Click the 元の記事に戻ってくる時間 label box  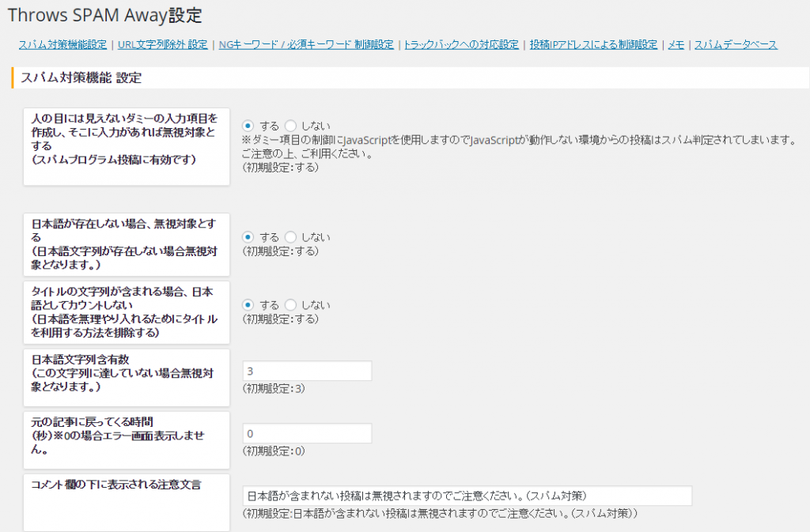tap(127, 440)
